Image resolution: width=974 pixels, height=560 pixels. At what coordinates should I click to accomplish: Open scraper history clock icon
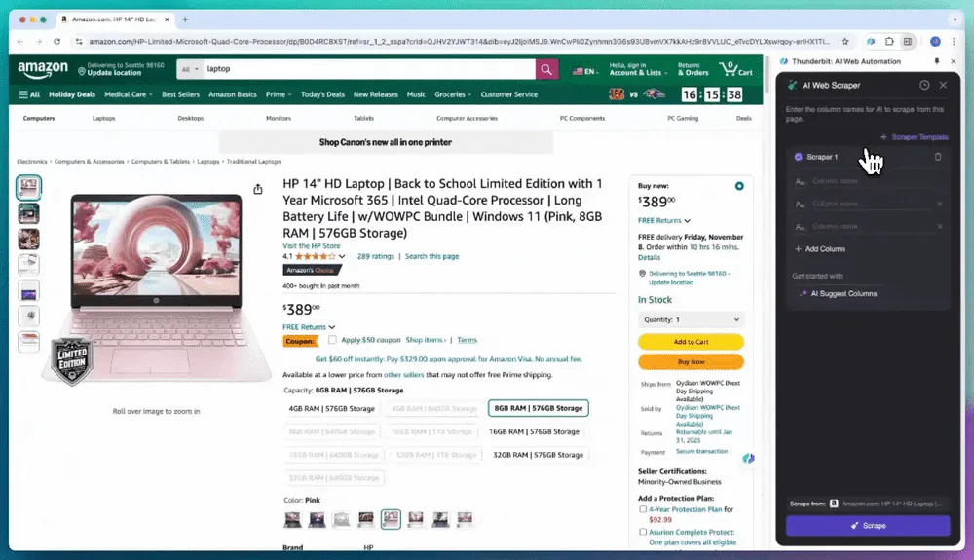[924, 85]
